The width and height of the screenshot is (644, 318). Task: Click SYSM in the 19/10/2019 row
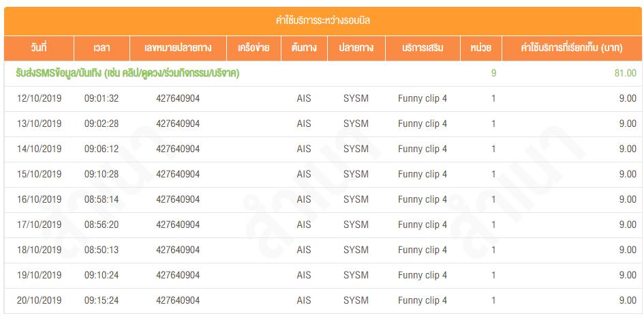pyautogui.click(x=356, y=275)
